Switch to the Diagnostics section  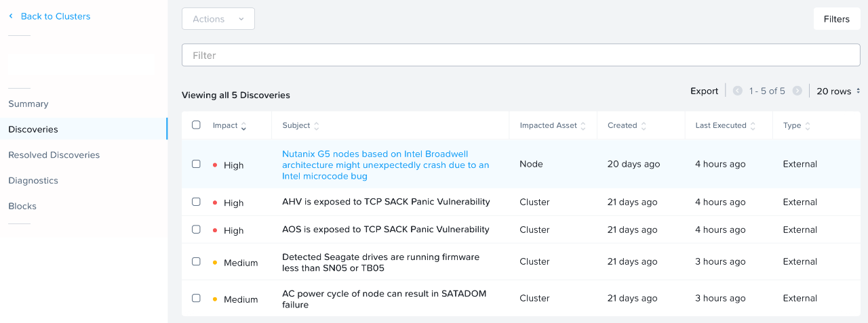coord(33,181)
